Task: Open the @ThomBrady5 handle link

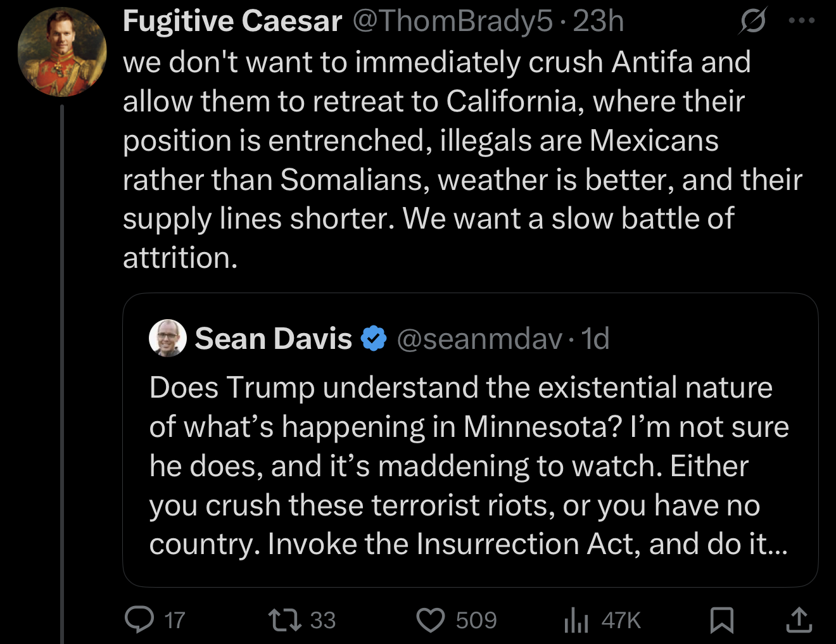Action: click(452, 22)
